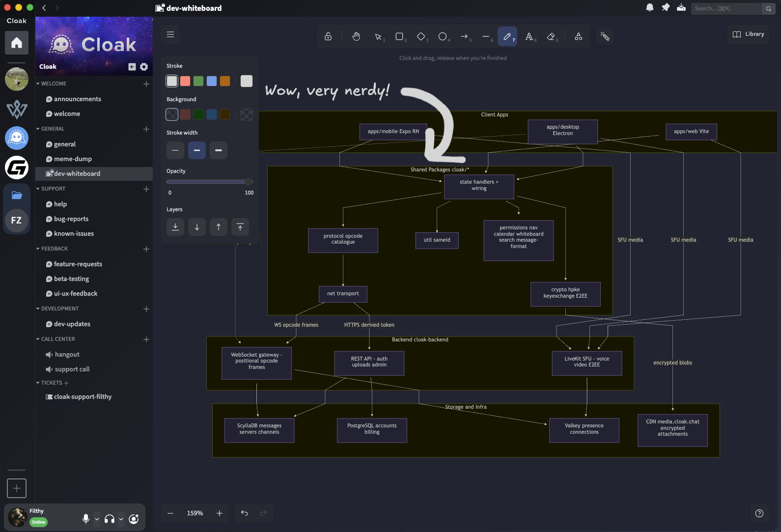Open the cloak-support-filthy ticket channel
Image resolution: width=781 pixels, height=532 pixels.
pyautogui.click(x=93, y=397)
